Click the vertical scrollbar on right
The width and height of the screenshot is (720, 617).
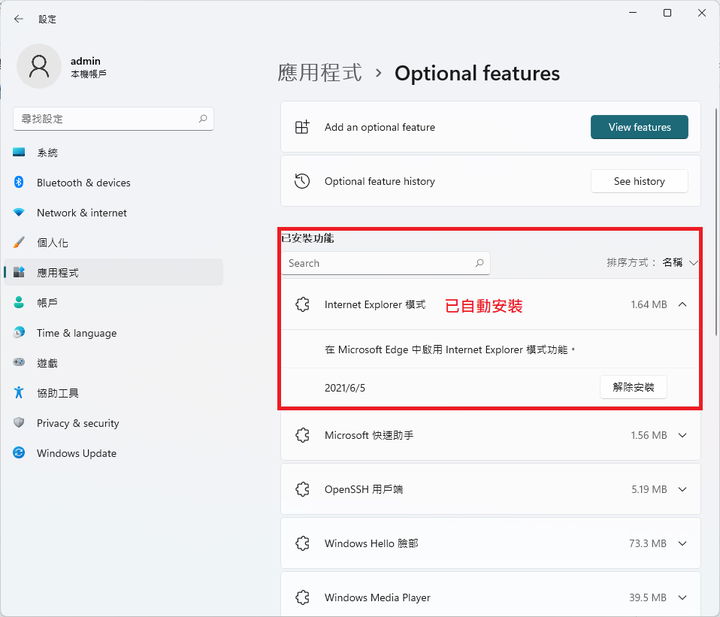716,222
